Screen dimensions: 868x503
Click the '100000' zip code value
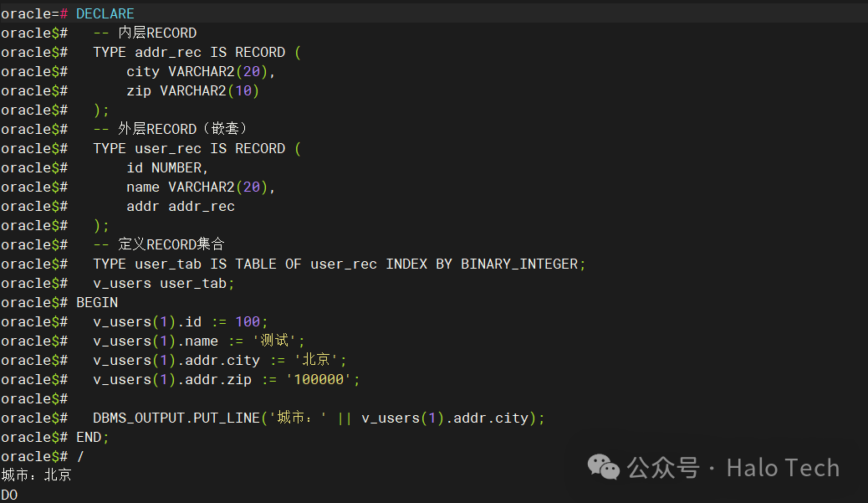pos(319,379)
